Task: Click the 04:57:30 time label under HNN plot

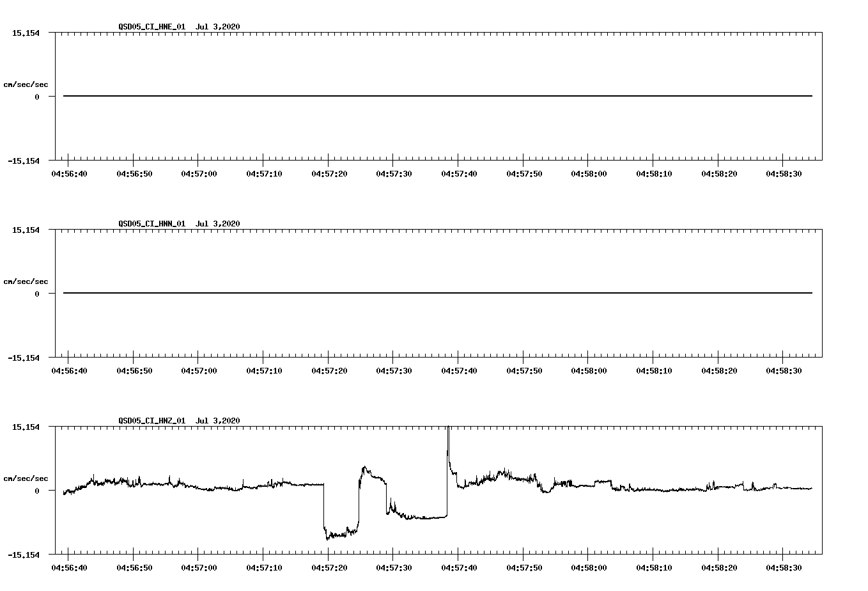Action: [394, 370]
